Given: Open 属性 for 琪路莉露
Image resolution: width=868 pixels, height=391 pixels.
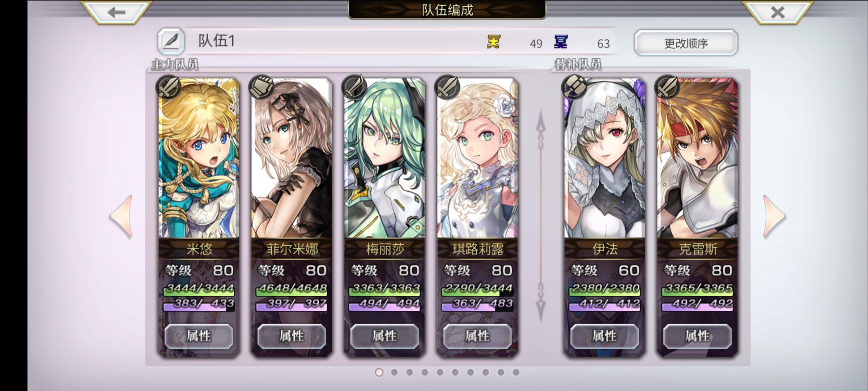Looking at the screenshot, I should click(x=477, y=336).
